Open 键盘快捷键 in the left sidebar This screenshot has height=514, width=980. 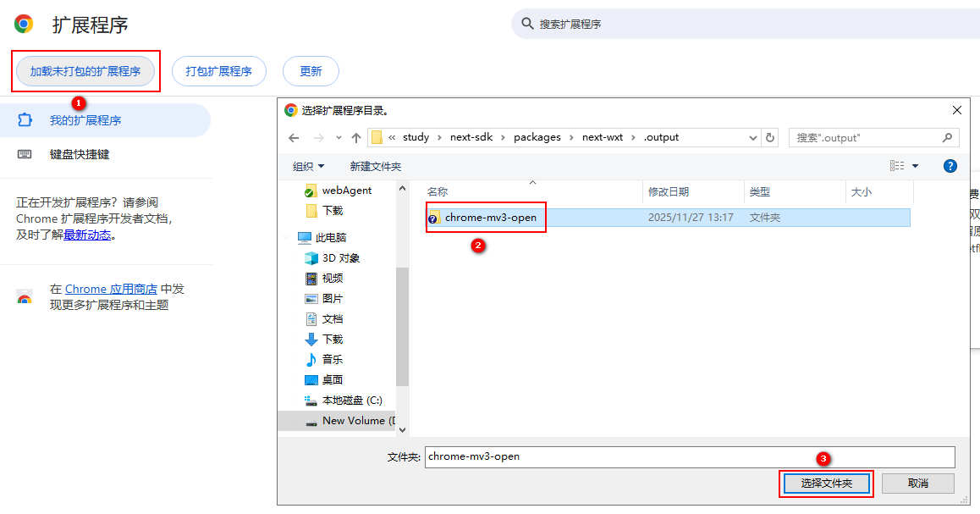(80, 154)
